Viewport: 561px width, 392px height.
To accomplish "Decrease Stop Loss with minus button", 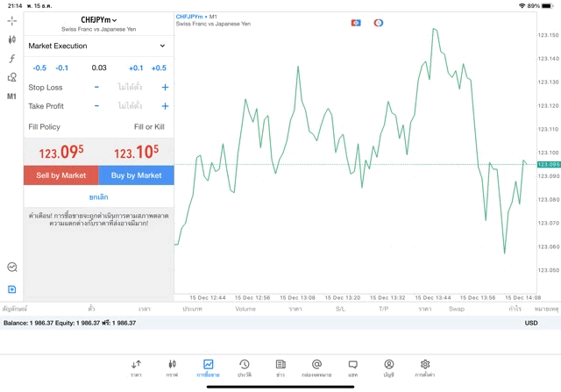I will (96, 87).
